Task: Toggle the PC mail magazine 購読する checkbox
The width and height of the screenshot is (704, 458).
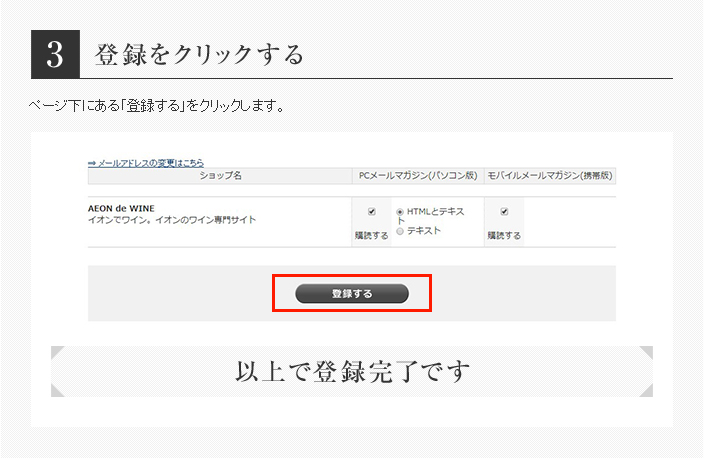Action: coord(372,211)
